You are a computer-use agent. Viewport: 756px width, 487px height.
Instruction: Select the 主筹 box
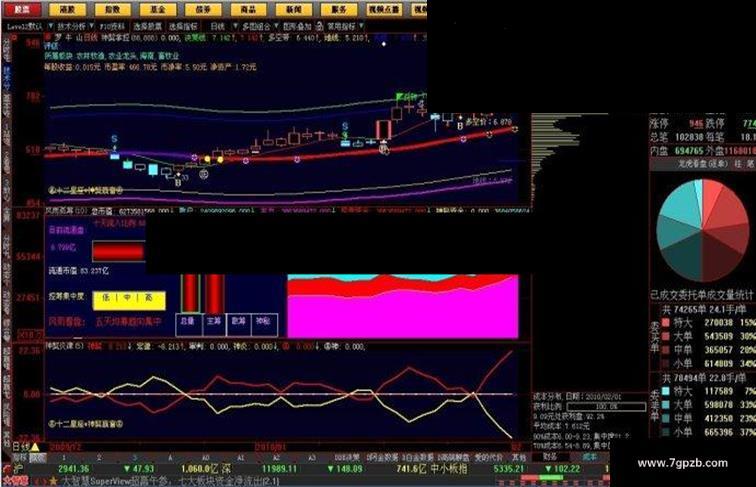tap(214, 324)
